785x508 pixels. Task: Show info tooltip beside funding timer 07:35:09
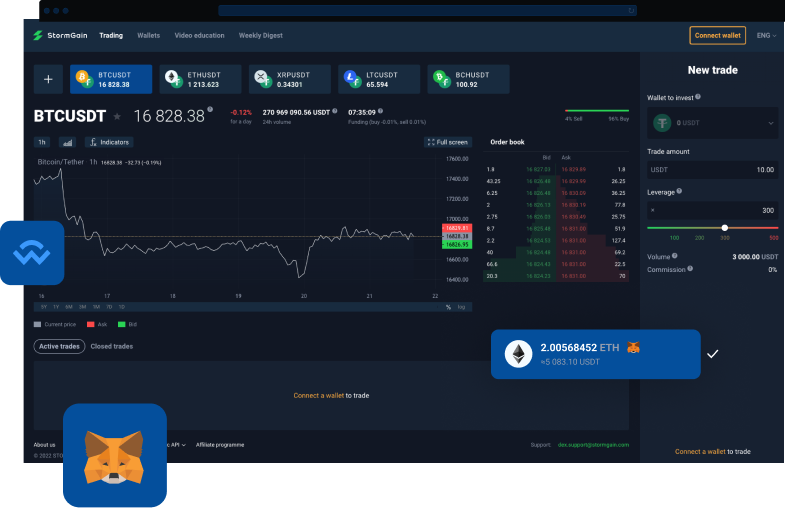pos(380,111)
